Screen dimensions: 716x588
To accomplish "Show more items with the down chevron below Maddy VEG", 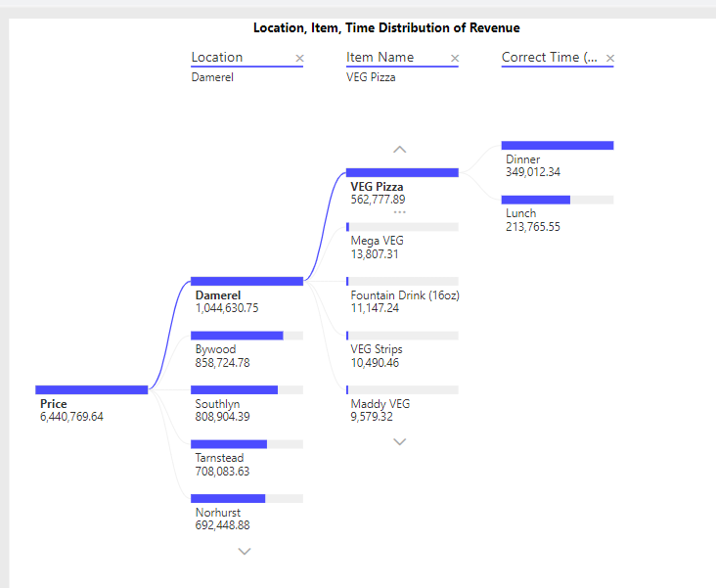I will (x=399, y=442).
